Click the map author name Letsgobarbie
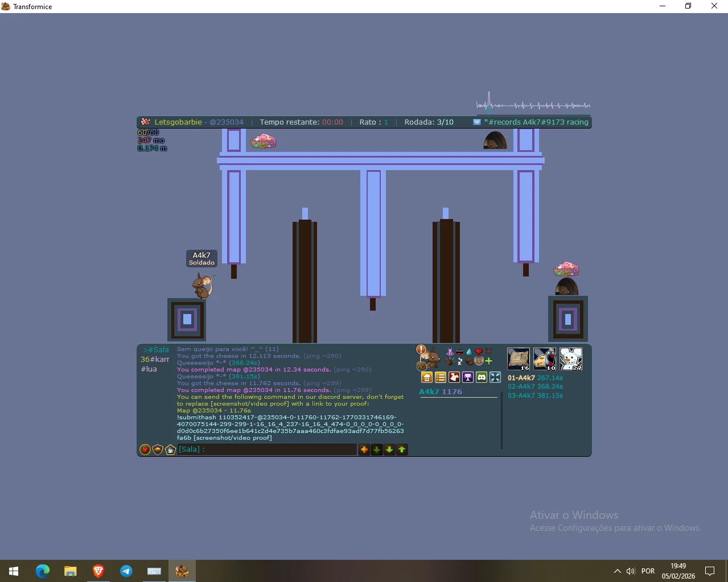Image resolution: width=728 pixels, height=582 pixels. [178, 122]
